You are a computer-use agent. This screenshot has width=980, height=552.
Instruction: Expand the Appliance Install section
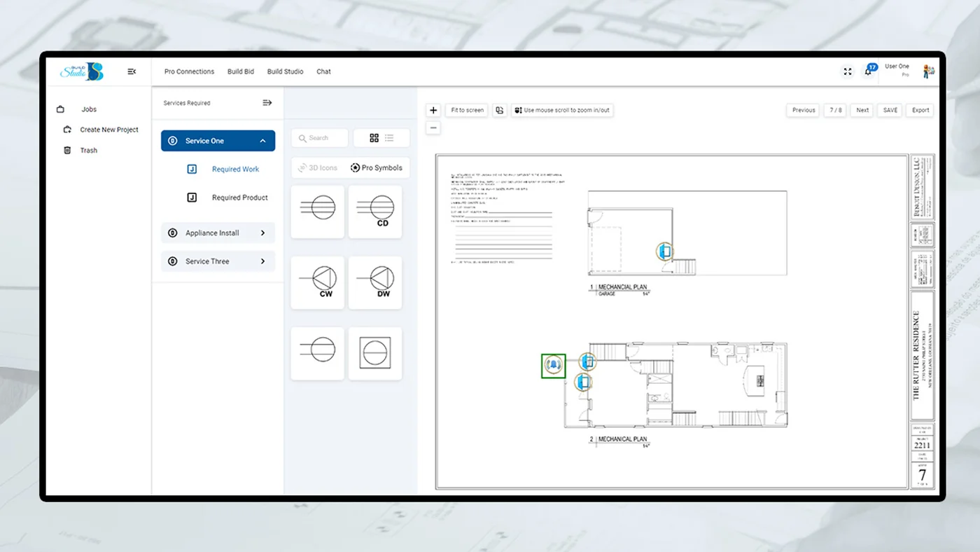pos(262,233)
